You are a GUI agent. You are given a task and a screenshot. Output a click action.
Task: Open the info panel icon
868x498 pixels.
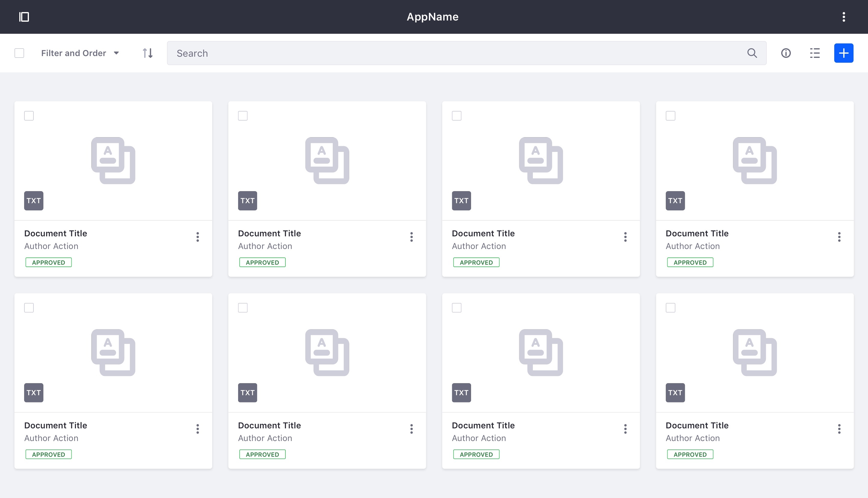pos(786,53)
